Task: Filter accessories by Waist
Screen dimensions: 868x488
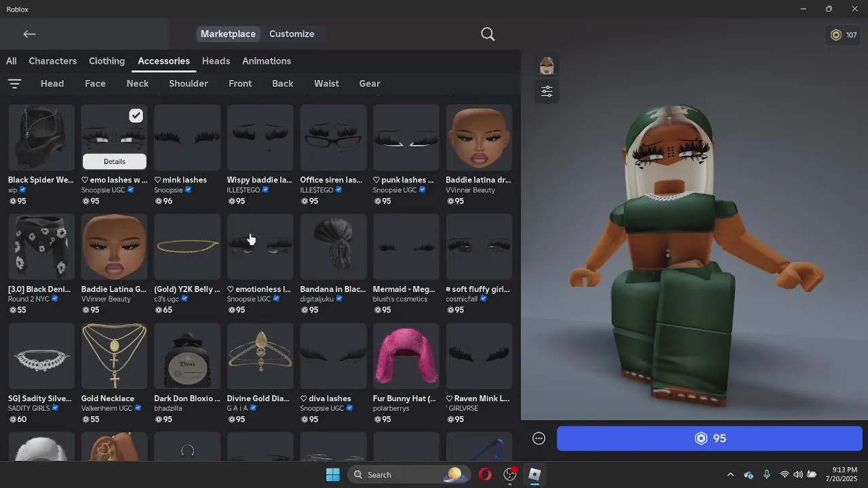Action: tap(326, 83)
